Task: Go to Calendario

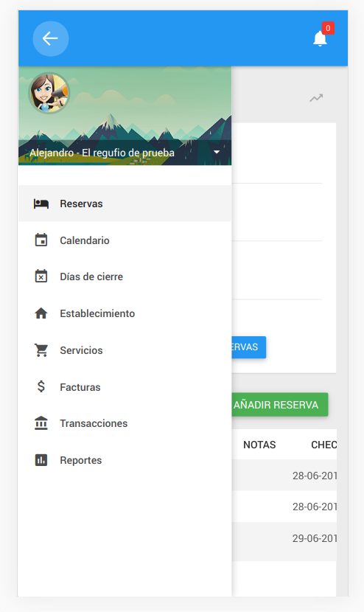Action: [x=125, y=240]
